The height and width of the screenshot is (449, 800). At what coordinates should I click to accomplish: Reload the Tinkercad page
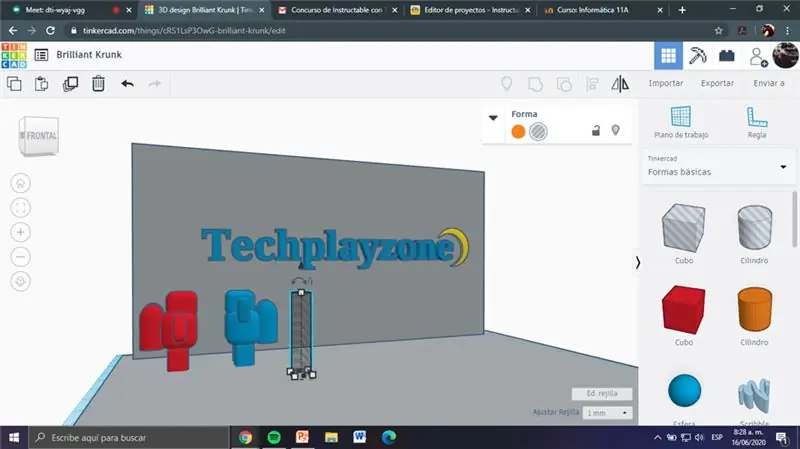pos(51,31)
